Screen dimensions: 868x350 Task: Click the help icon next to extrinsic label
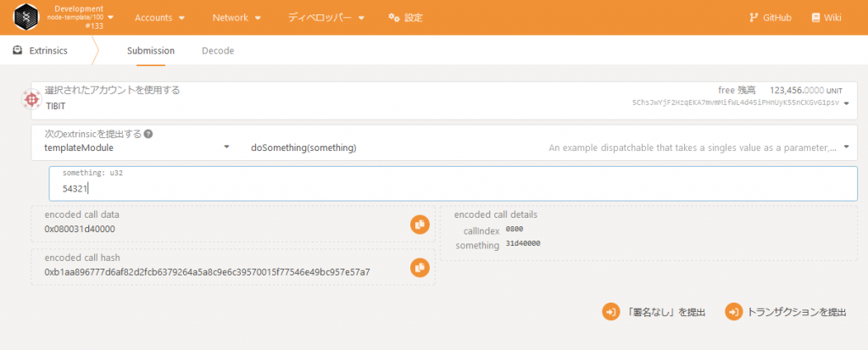[148, 134]
